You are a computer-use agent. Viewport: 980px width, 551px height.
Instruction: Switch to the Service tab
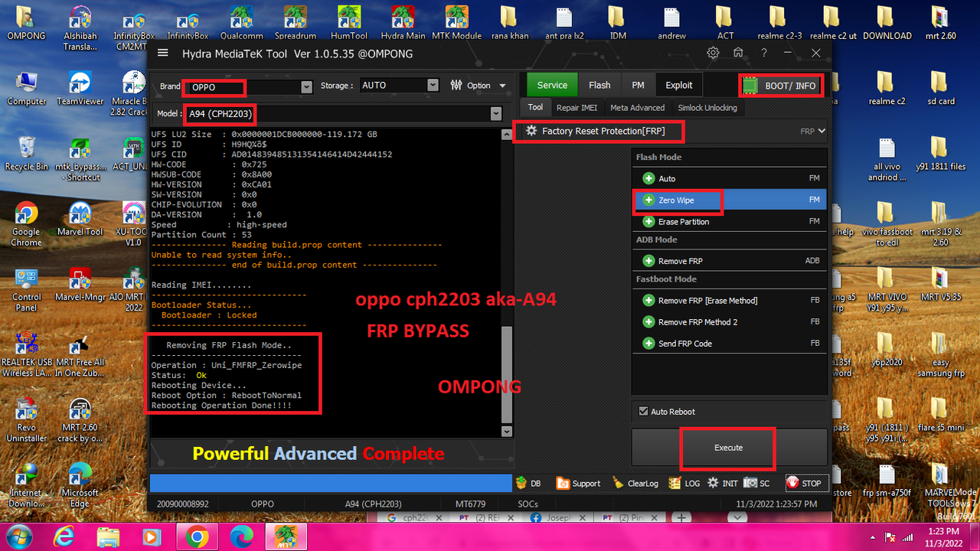552,85
